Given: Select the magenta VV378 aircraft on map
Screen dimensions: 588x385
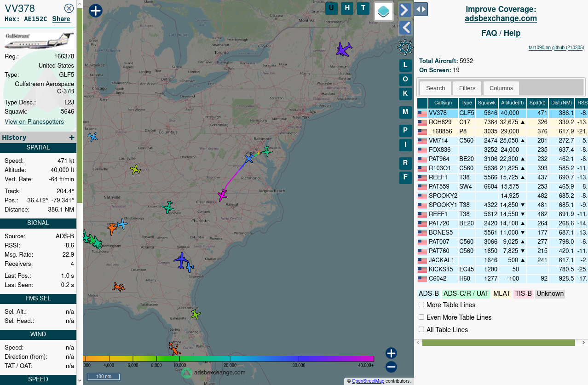Looking at the screenshot, I should [x=223, y=195].
